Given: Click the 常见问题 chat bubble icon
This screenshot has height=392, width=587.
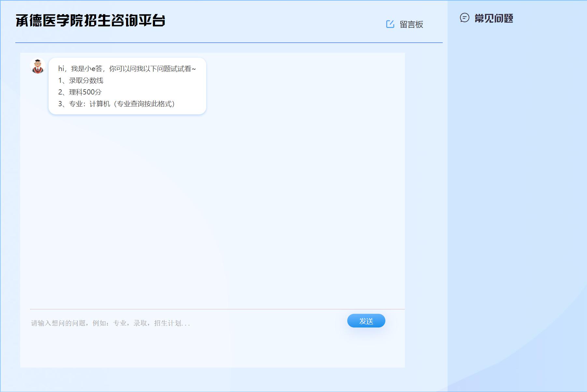Looking at the screenshot, I should (x=465, y=18).
